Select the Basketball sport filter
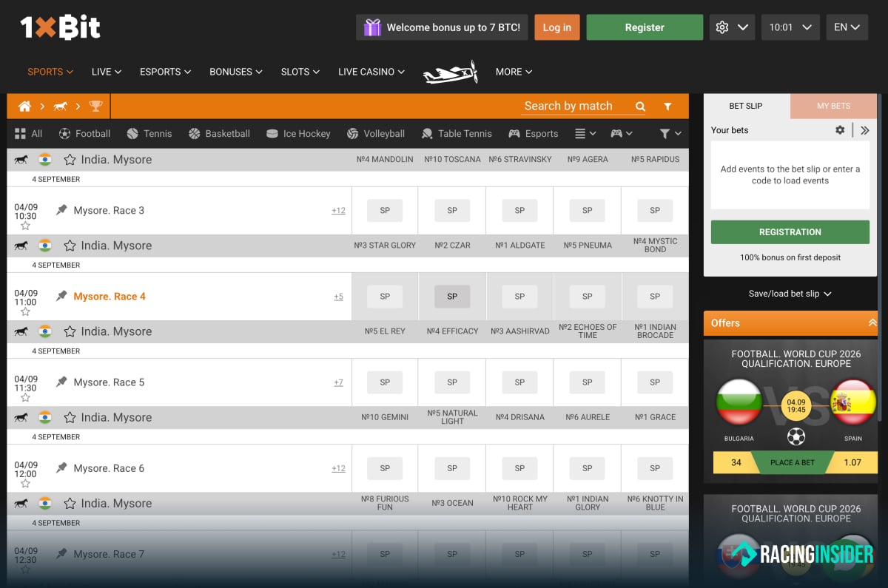The width and height of the screenshot is (888, 588). (219, 134)
